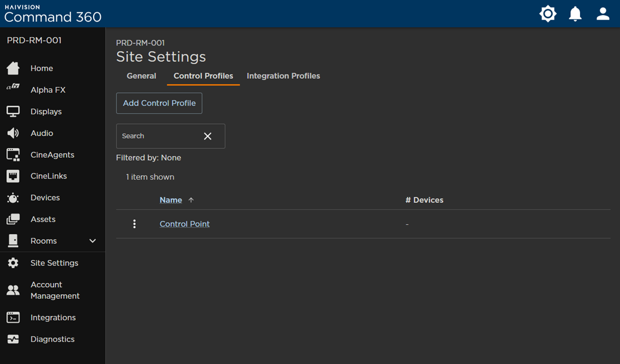Click the Home house icon in sidebar
This screenshot has height=364, width=620.
13,68
